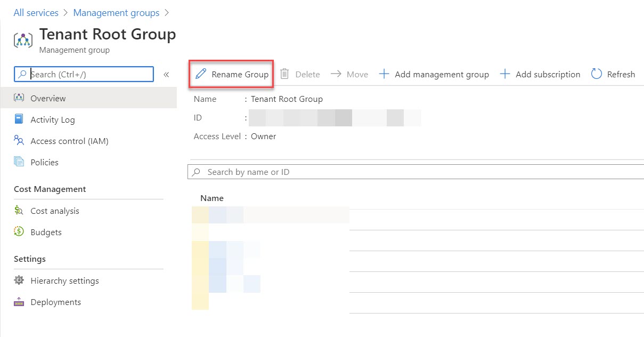This screenshot has height=337, width=644.
Task: Click the Policies pages icon
Action: point(20,162)
